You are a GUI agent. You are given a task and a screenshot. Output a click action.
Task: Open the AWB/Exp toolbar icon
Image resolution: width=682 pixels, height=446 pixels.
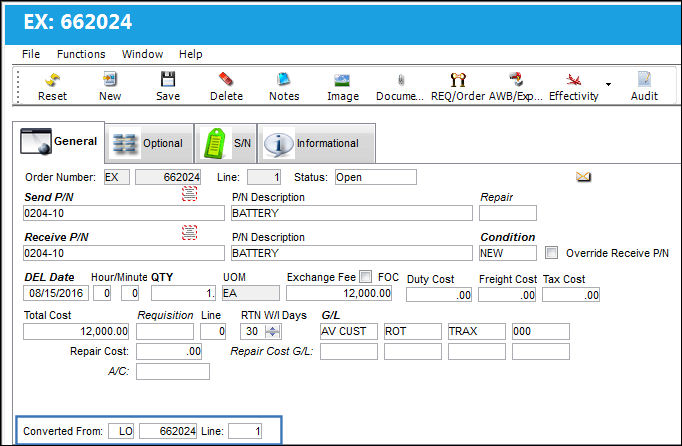(x=516, y=80)
